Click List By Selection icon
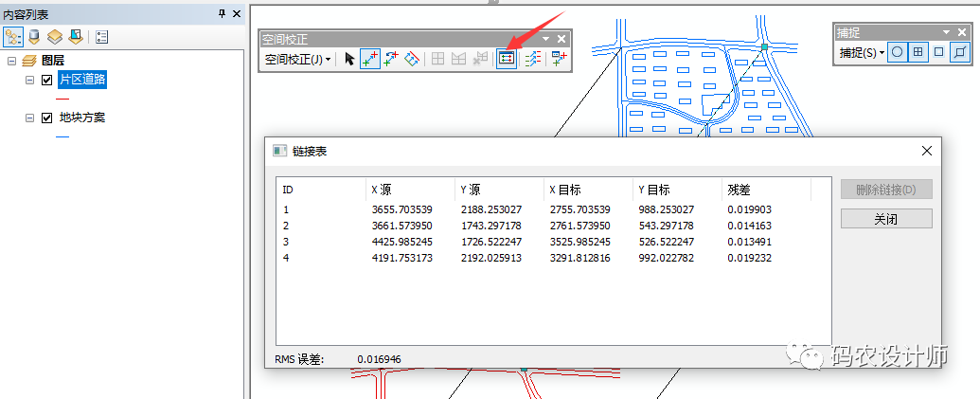The image size is (980, 399). 76,37
